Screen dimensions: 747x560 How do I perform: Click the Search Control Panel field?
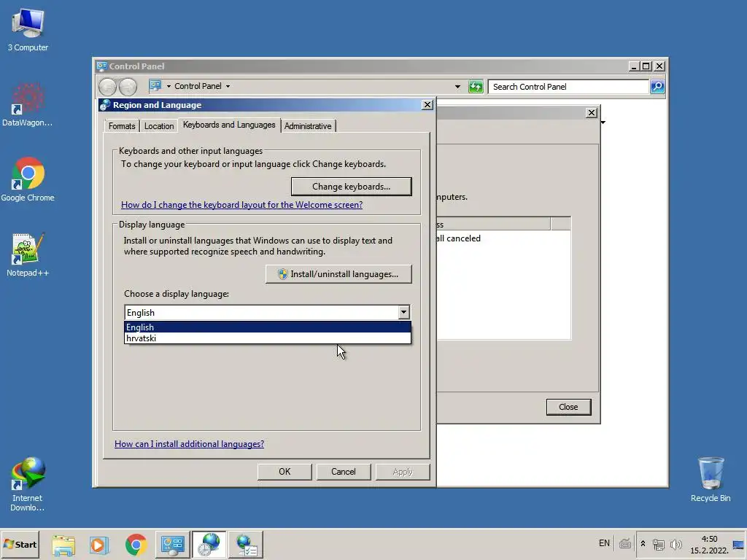point(568,87)
